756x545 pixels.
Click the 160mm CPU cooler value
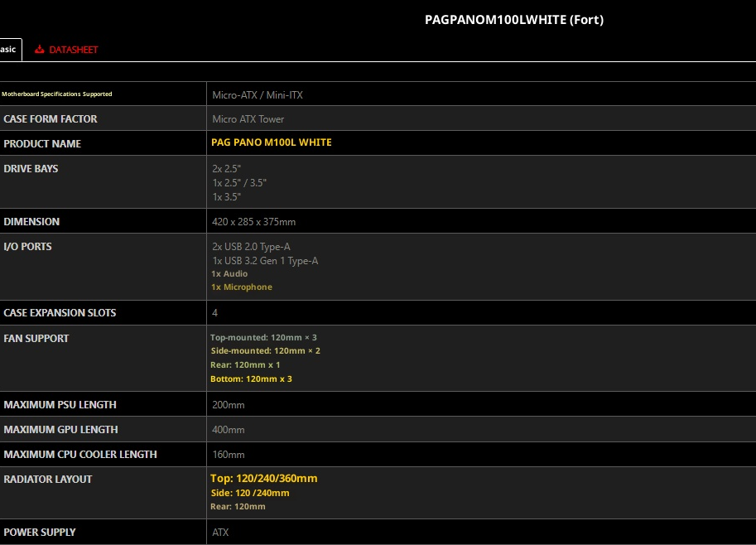[x=229, y=455]
